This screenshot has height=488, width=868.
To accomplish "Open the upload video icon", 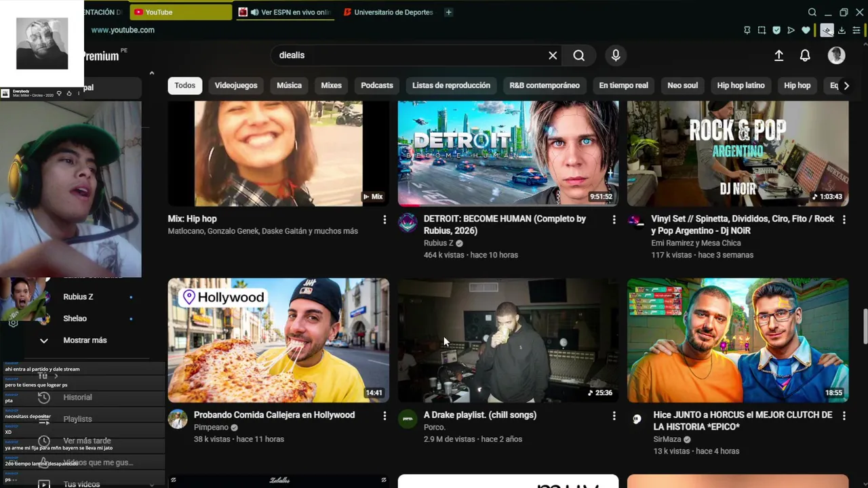I will tap(778, 56).
